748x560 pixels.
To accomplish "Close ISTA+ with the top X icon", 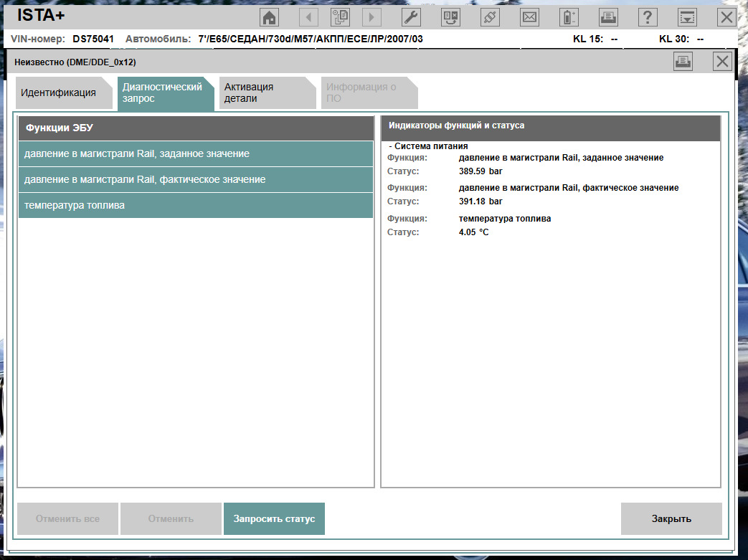I will [726, 18].
